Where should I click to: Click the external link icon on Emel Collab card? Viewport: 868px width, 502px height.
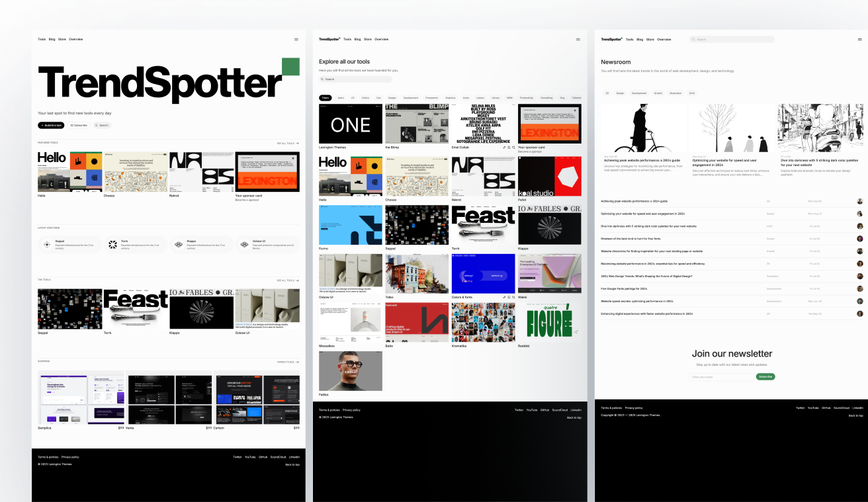pyautogui.click(x=503, y=147)
